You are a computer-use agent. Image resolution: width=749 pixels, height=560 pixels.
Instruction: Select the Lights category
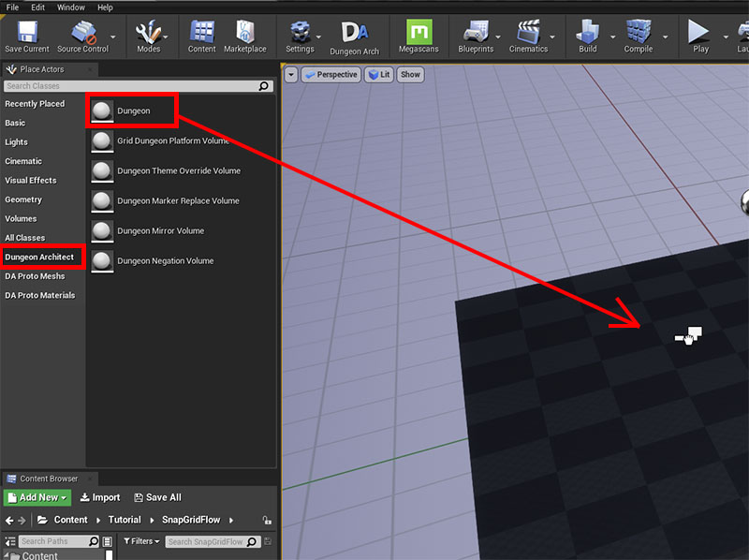(x=16, y=142)
